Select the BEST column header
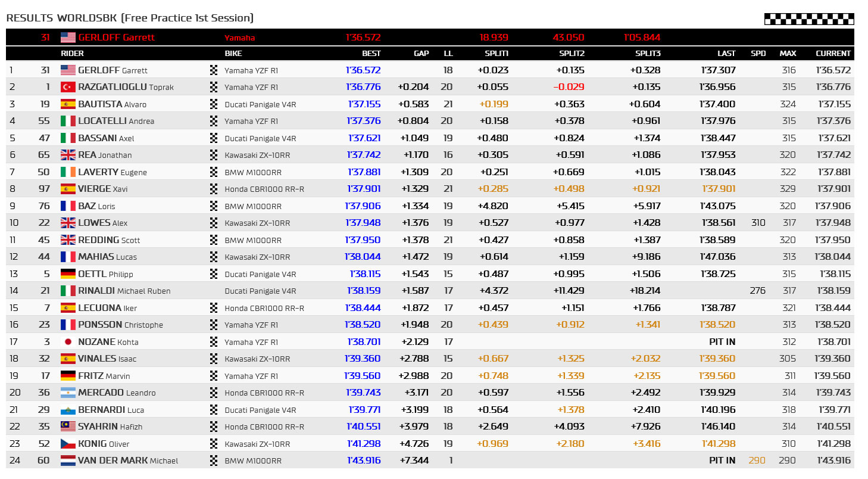 point(371,54)
